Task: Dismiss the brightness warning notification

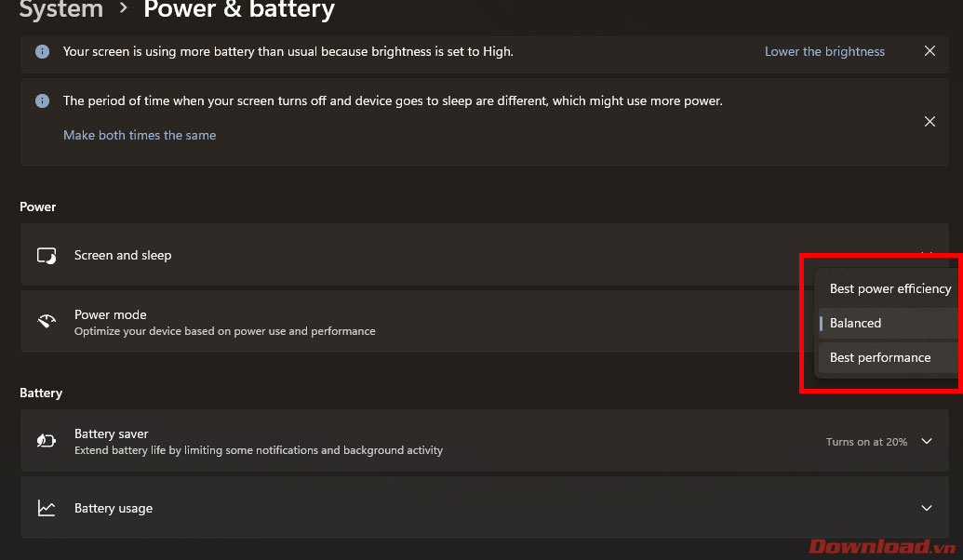Action: pyautogui.click(x=930, y=51)
